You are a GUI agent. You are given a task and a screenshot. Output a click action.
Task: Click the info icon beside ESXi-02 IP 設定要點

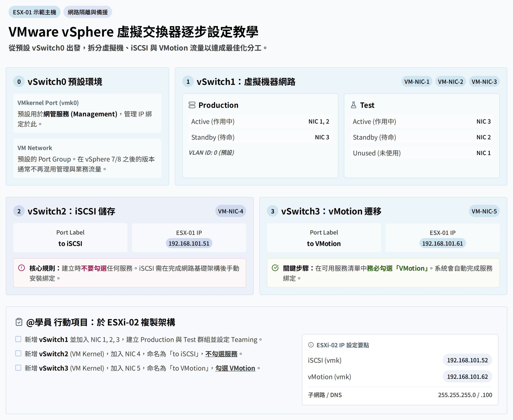[311, 345]
